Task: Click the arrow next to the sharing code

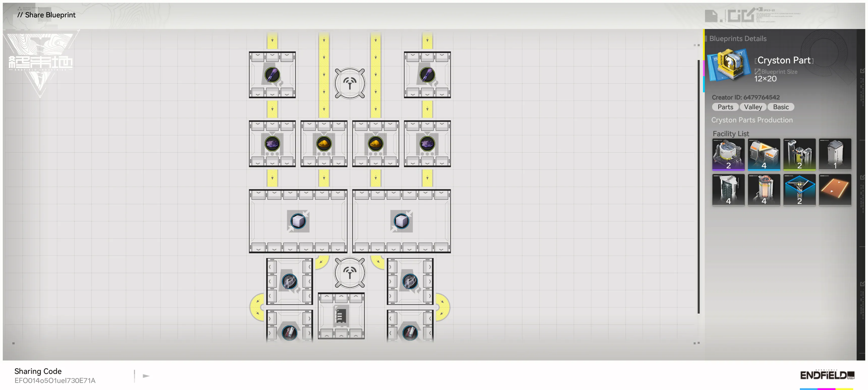Action: 146,376
